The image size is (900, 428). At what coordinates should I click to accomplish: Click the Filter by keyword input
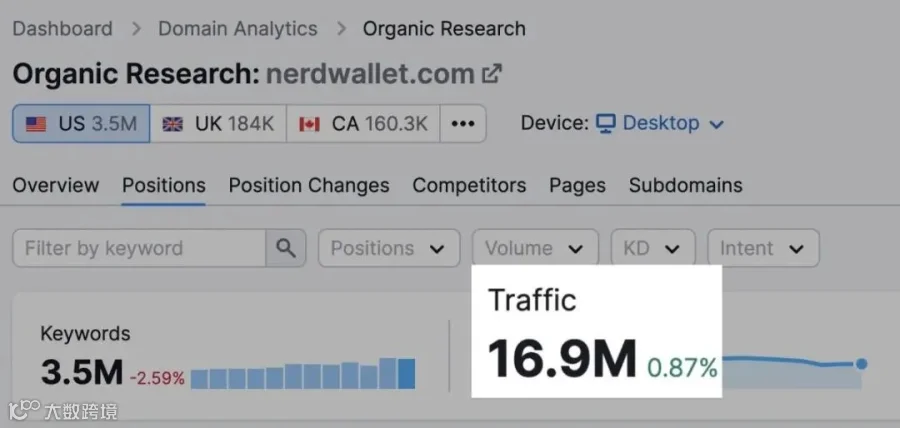pyautogui.click(x=139, y=248)
